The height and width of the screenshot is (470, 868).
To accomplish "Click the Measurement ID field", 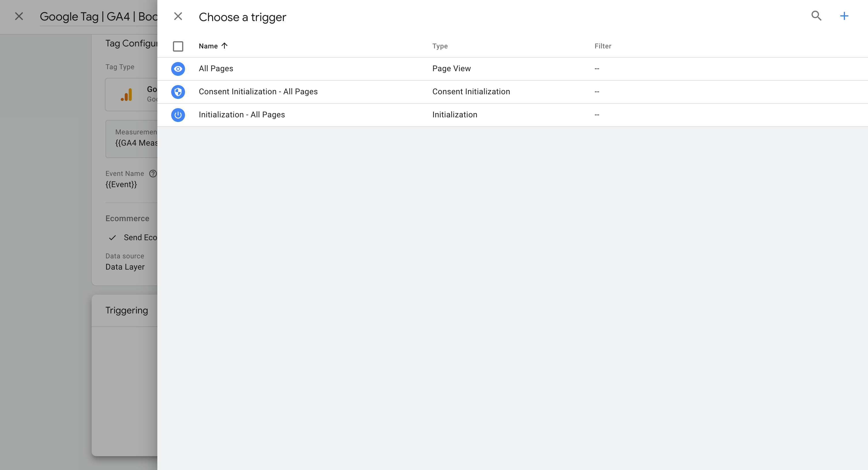I will [x=131, y=139].
